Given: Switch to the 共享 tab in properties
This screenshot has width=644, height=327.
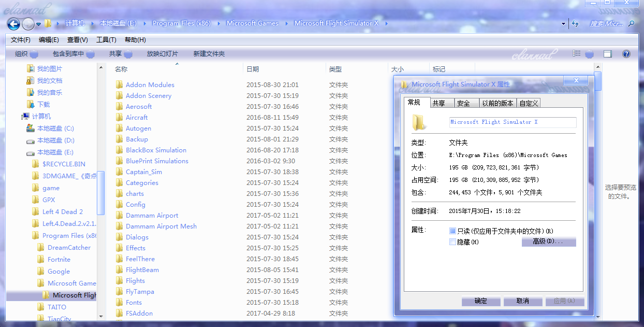Looking at the screenshot, I should point(442,103).
